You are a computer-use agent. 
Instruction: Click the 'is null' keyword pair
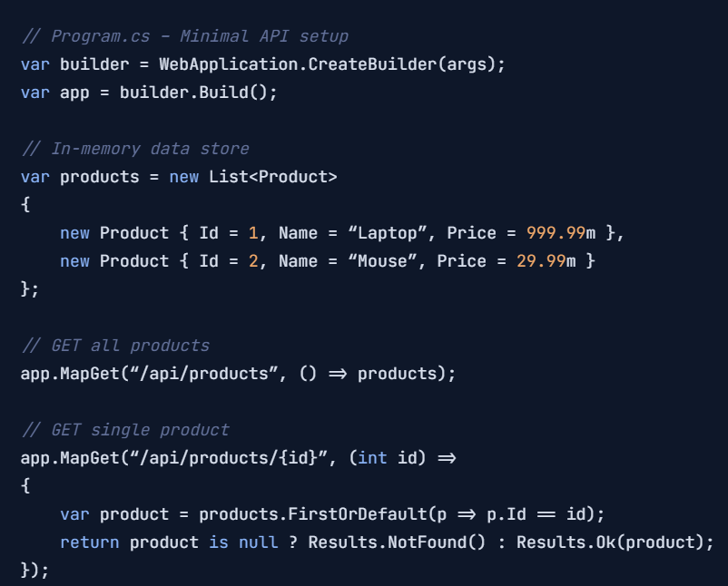pos(243,542)
